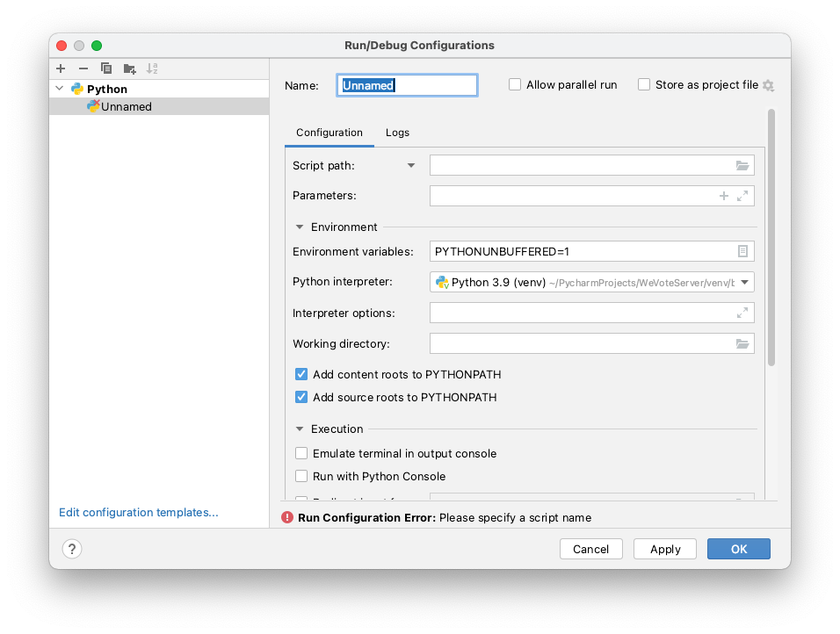The height and width of the screenshot is (634, 840).
Task: Edit environment variables list
Action: 742,251
